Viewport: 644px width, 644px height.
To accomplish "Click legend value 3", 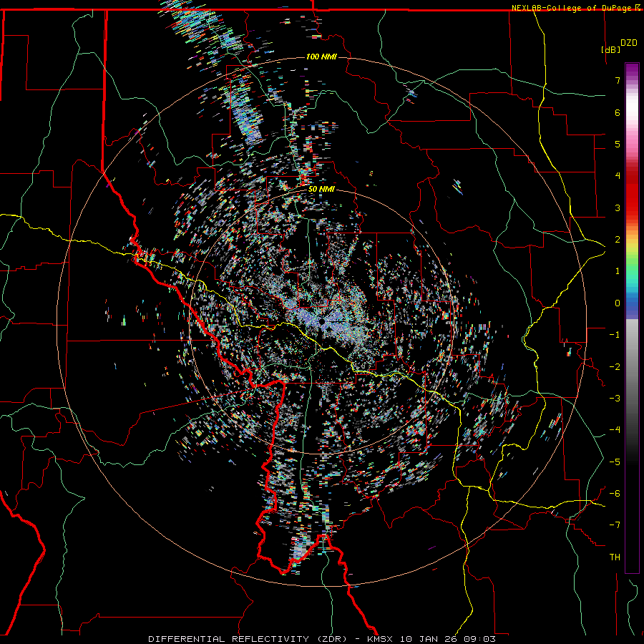I will pyautogui.click(x=618, y=208).
